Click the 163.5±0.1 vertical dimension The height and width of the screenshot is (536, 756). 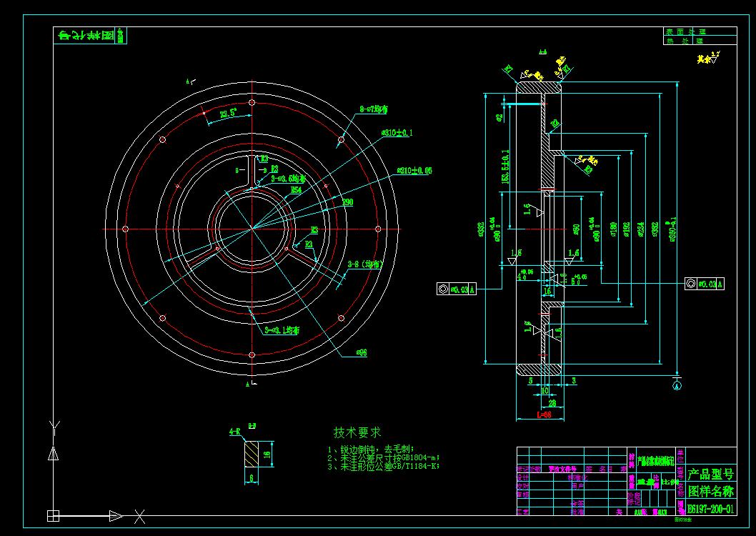coord(505,167)
